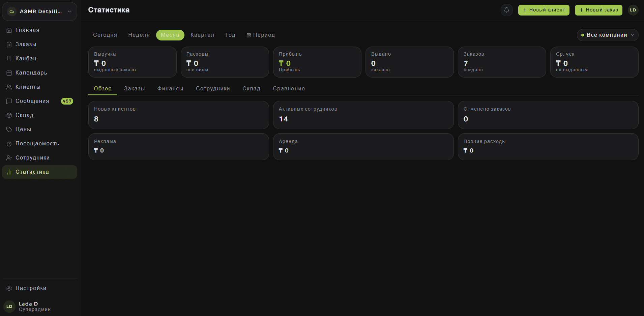Click the Сообщения chat bubble icon
The width and height of the screenshot is (644, 316).
coord(9,101)
